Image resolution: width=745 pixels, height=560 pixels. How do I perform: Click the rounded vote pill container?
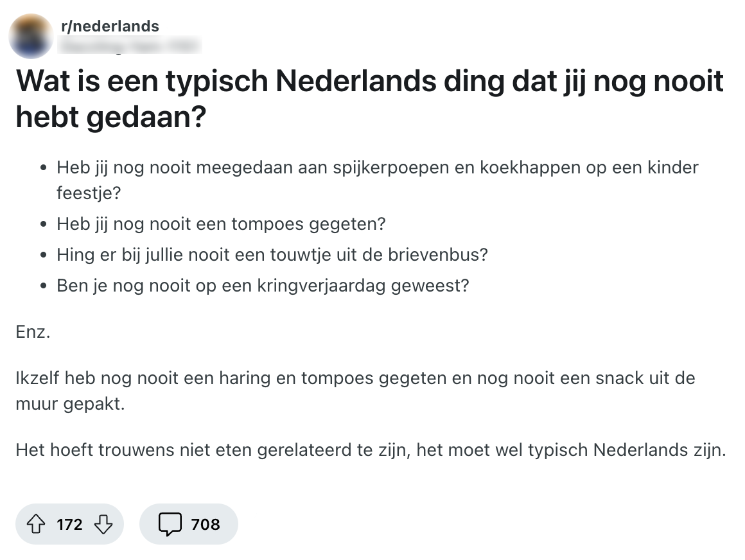(x=69, y=524)
